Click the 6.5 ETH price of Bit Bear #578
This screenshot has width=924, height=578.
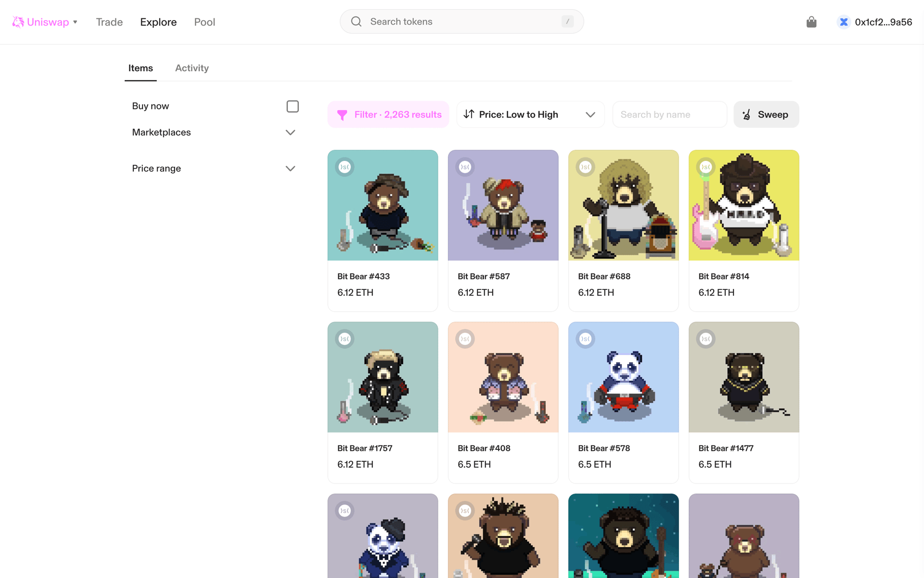[x=594, y=464]
